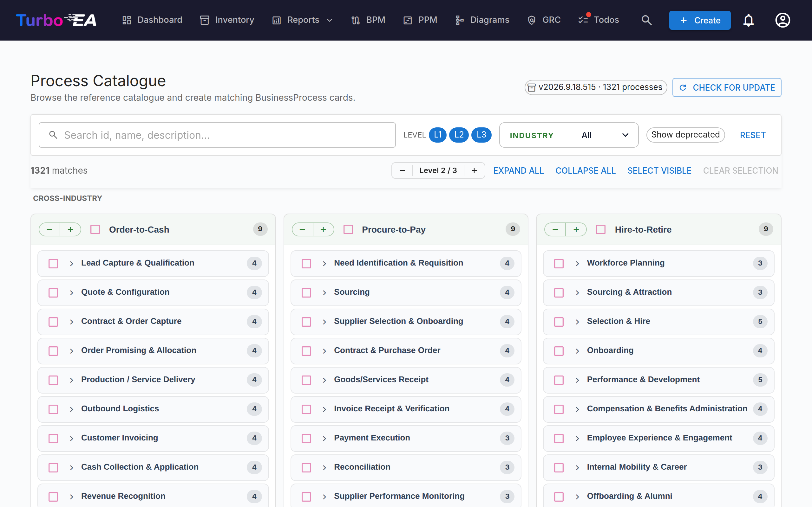Expand one level on Order-to-Cash with plus
This screenshot has width=812, height=507.
[70, 229]
